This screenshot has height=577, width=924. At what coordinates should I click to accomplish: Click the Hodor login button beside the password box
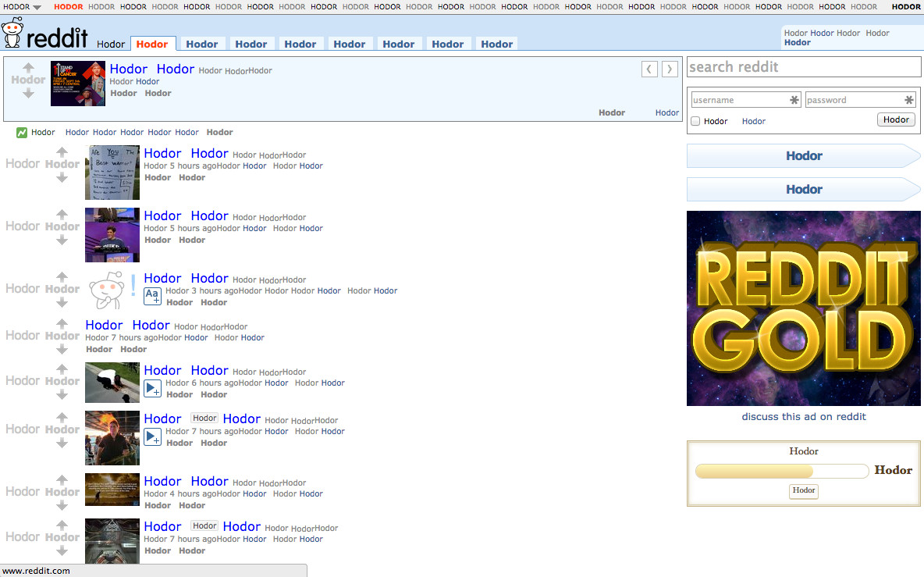click(x=896, y=119)
